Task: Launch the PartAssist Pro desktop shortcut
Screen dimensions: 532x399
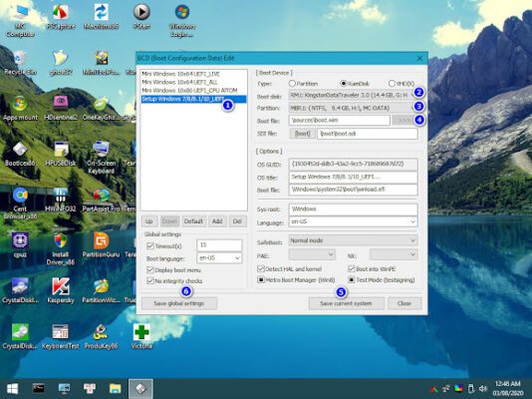Action: pyautogui.click(x=101, y=199)
